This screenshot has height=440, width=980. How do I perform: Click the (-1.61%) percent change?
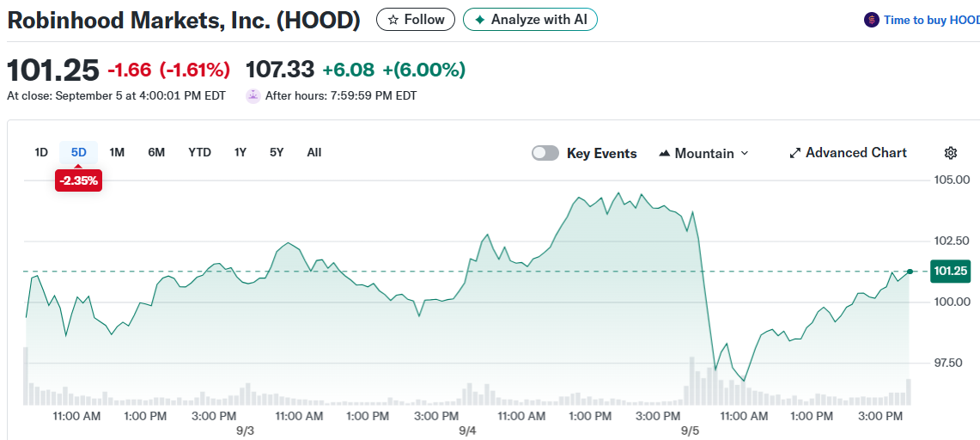(194, 70)
